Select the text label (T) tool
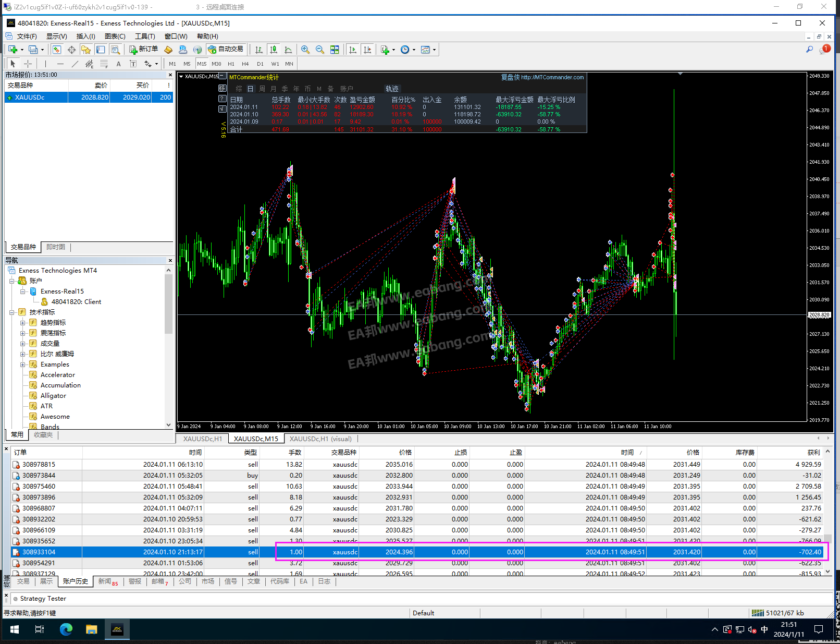 tap(133, 64)
